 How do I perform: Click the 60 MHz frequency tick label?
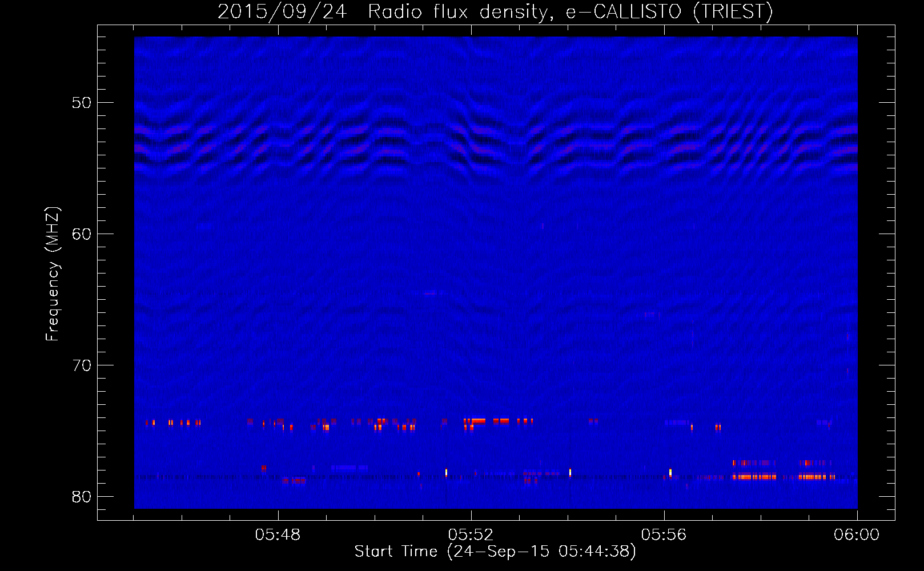click(82, 234)
